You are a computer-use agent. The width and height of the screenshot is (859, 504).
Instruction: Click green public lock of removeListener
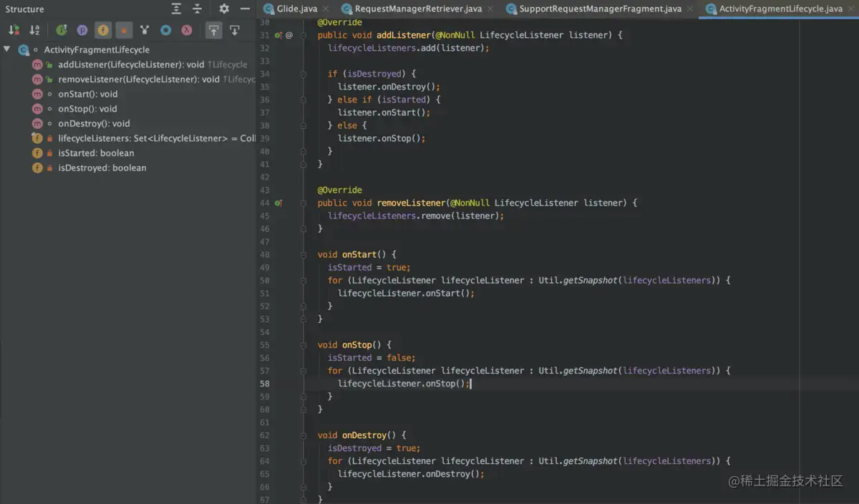pos(49,79)
